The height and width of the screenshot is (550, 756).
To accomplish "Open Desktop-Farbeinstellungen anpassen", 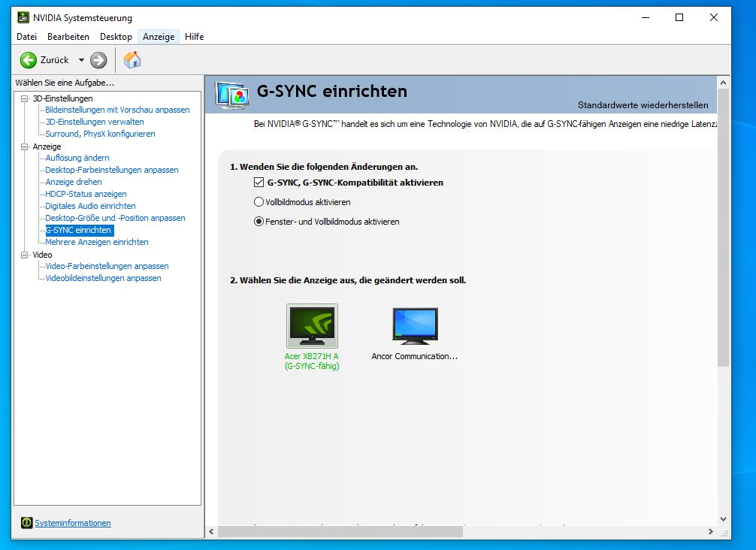I will tap(112, 170).
